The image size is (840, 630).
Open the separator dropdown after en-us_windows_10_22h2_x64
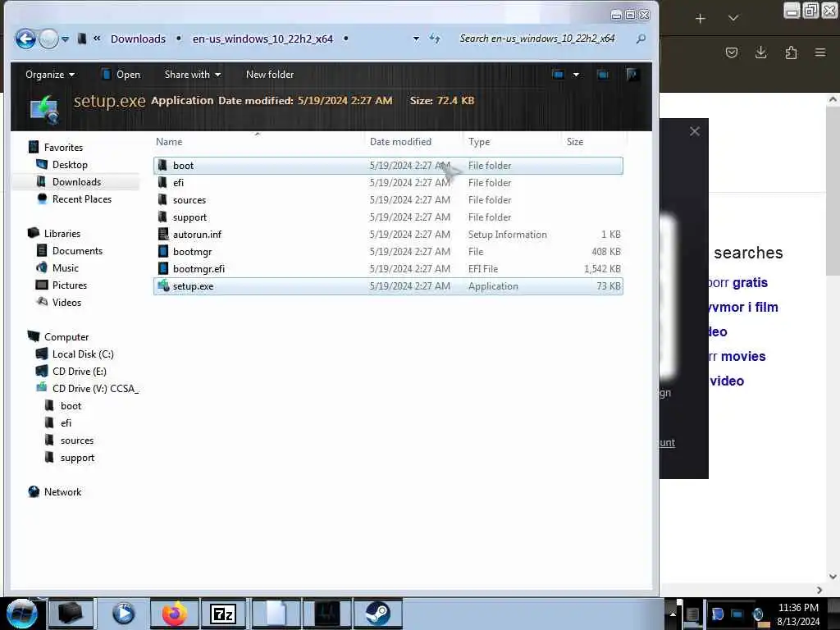[346, 39]
